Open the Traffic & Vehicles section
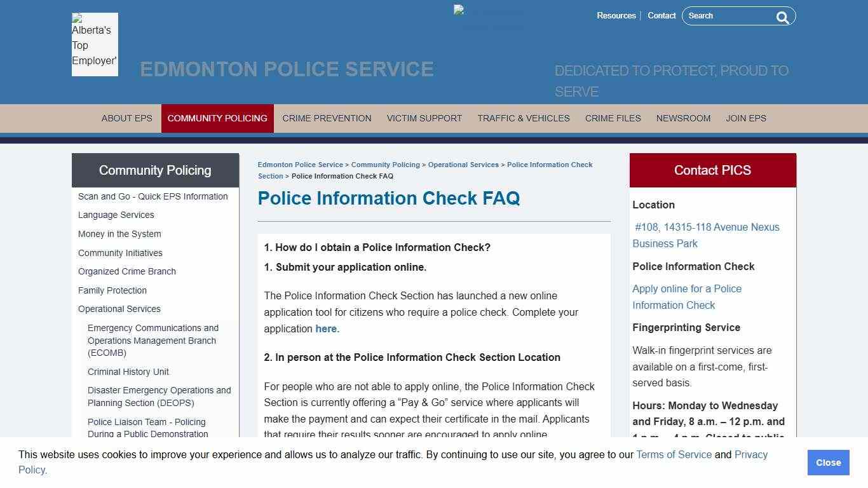868x488 pixels. coord(524,118)
